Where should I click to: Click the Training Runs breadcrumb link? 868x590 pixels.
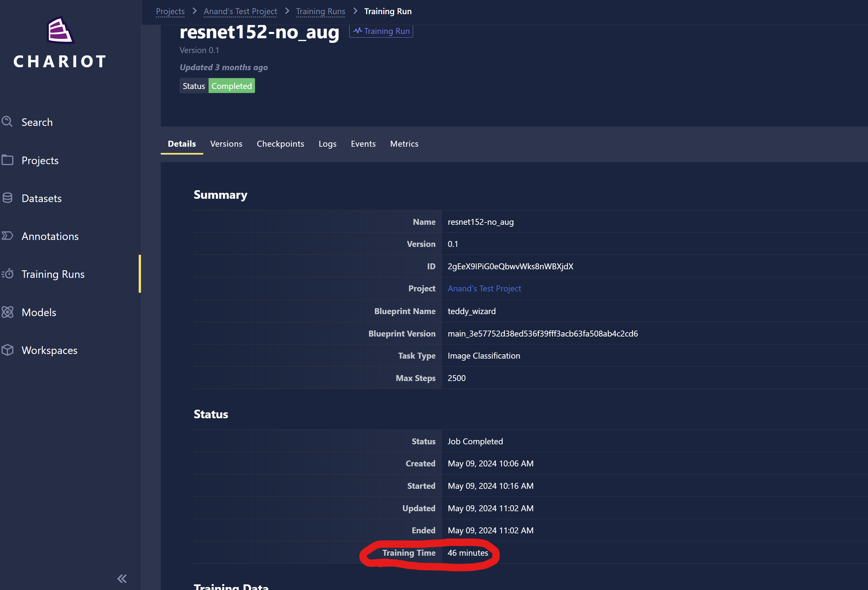click(x=321, y=11)
